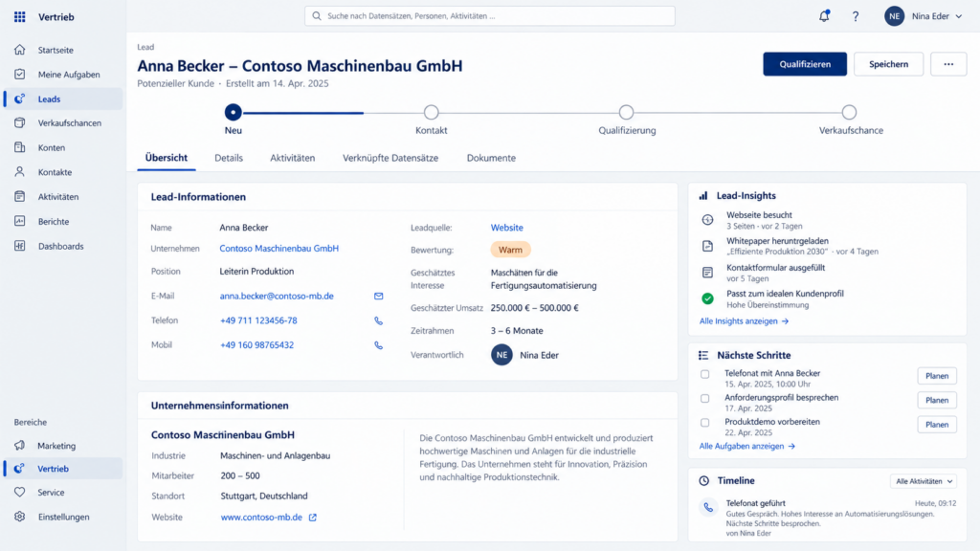Click external link icon beside the website

pyautogui.click(x=313, y=518)
